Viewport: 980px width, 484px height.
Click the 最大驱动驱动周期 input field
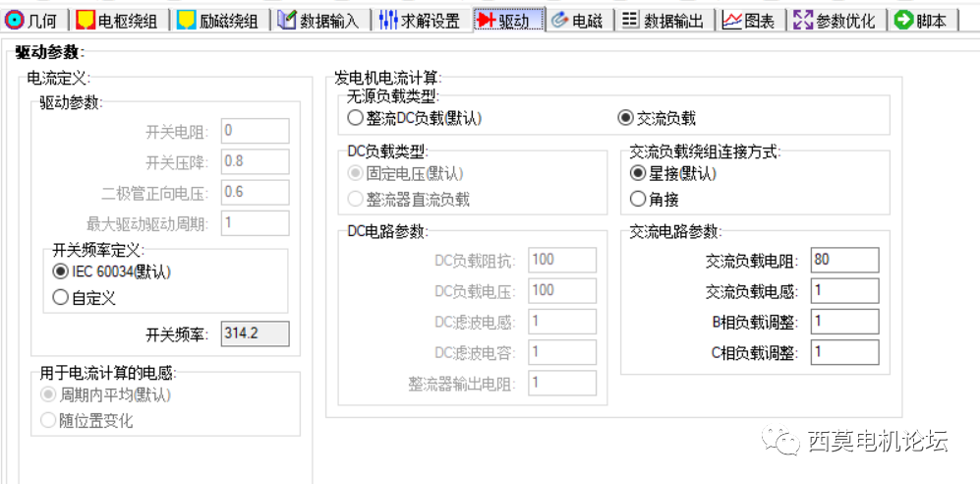click(x=255, y=222)
